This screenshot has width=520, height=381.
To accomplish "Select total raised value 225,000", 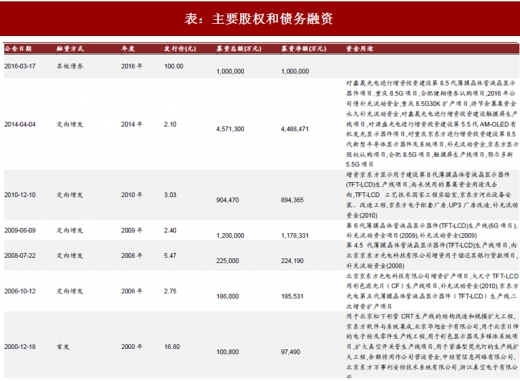I will pyautogui.click(x=227, y=261).
